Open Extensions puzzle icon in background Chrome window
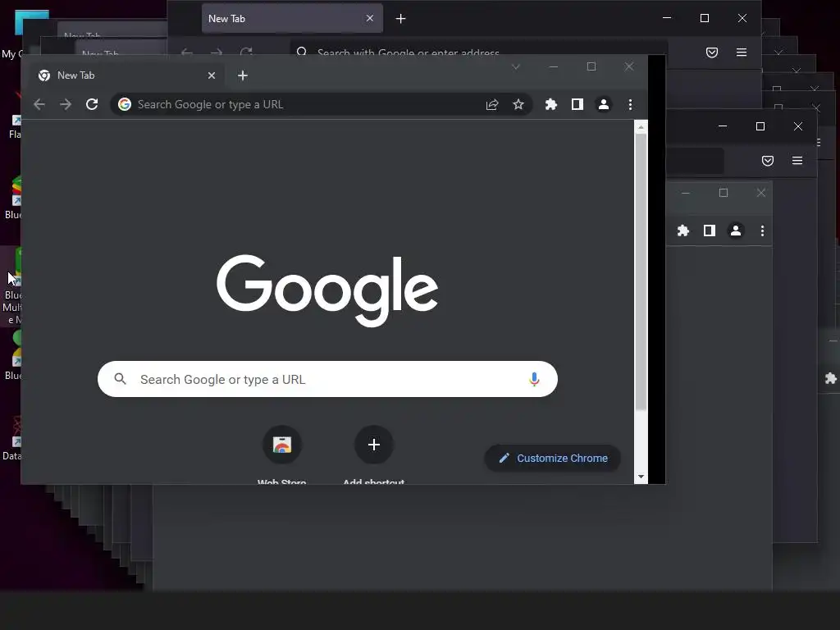 click(x=683, y=231)
